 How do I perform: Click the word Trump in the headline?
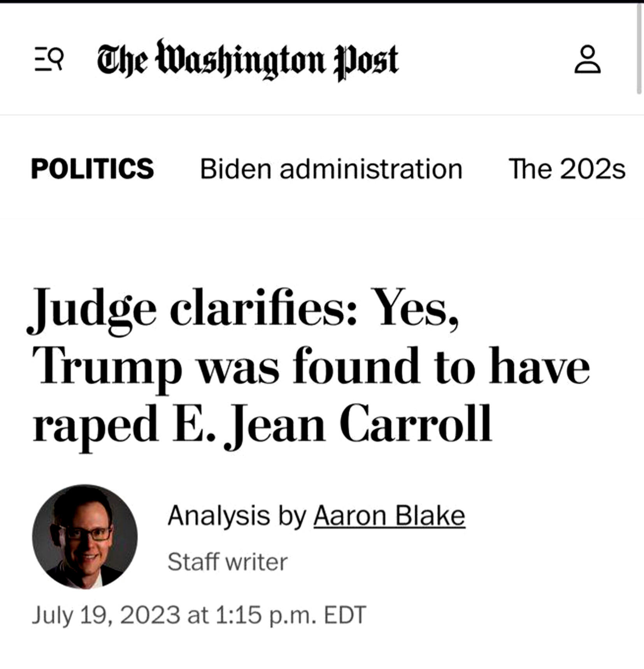coord(107,368)
